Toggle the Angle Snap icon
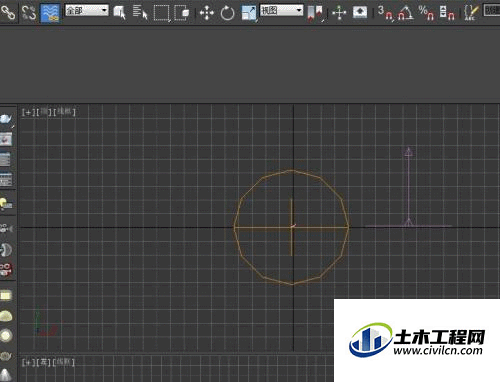 pos(405,13)
